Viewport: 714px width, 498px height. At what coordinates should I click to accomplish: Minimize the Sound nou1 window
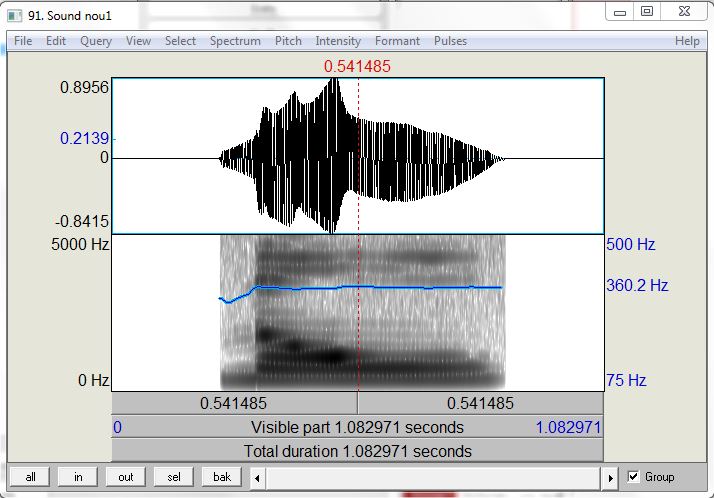(620, 12)
